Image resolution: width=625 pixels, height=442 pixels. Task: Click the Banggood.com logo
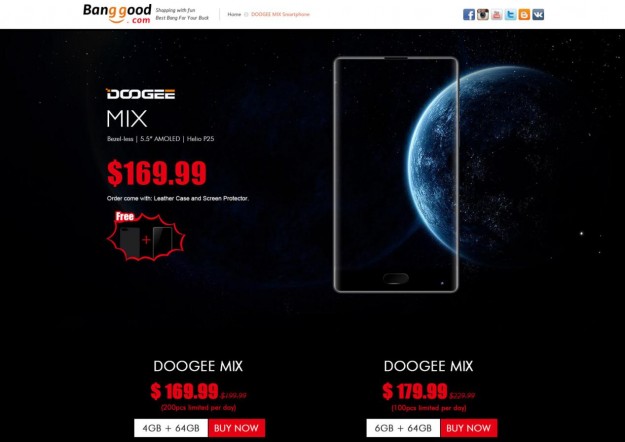coord(117,14)
